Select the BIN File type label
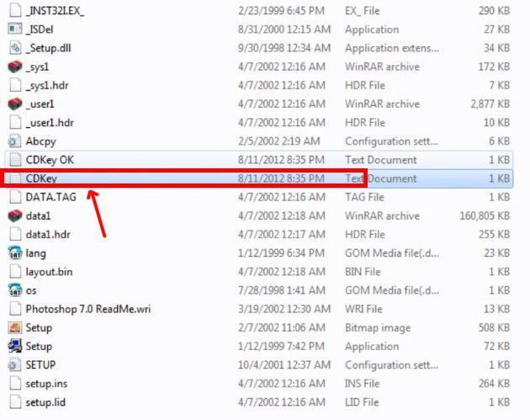 pyautogui.click(x=363, y=272)
